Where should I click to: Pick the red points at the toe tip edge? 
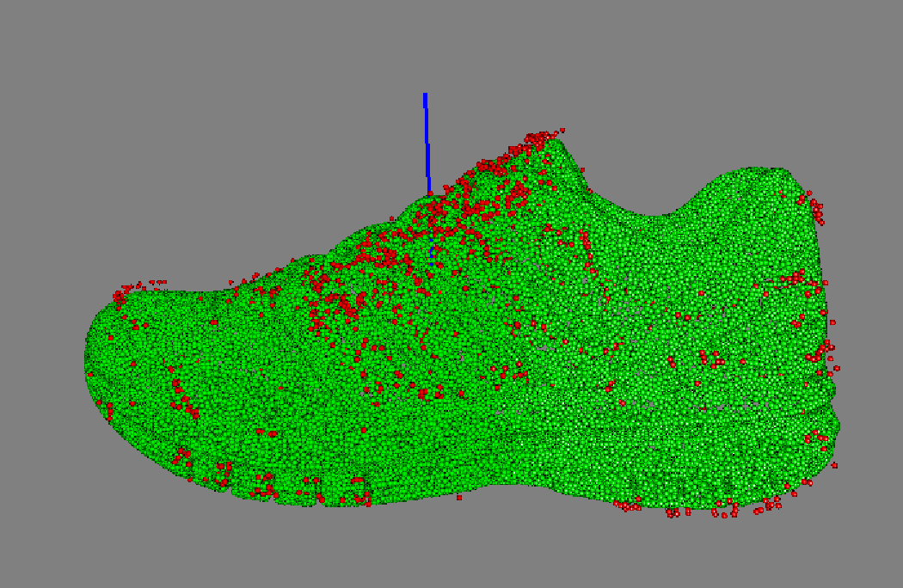pyautogui.click(x=120, y=296)
